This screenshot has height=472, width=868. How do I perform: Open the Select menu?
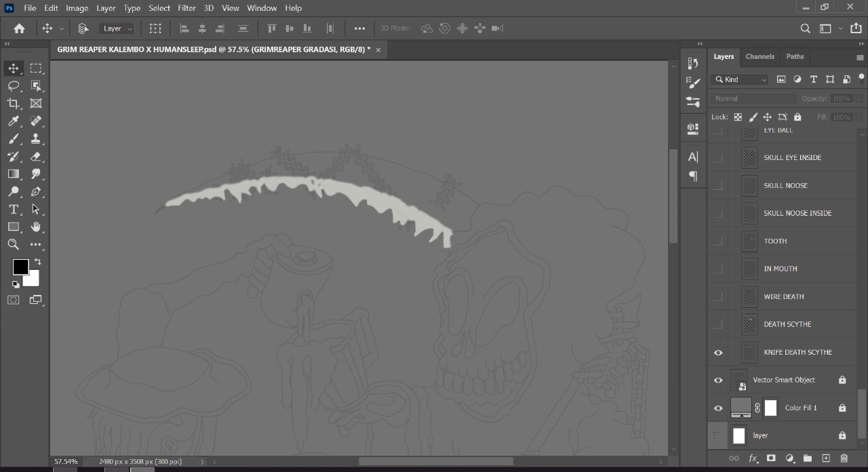click(159, 8)
